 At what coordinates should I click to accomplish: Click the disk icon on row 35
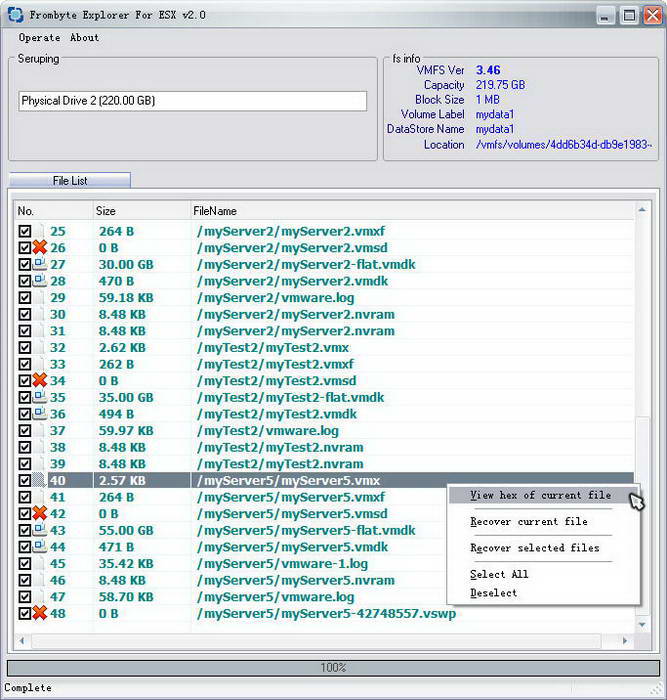point(40,397)
